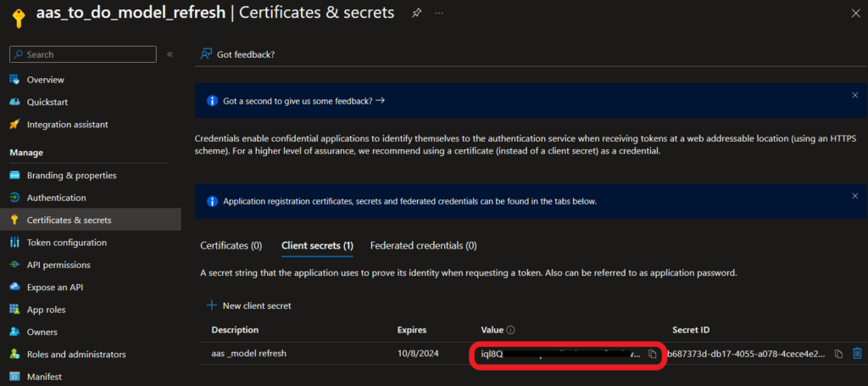
Task: Dismiss the application registration info banner
Action: point(854,196)
